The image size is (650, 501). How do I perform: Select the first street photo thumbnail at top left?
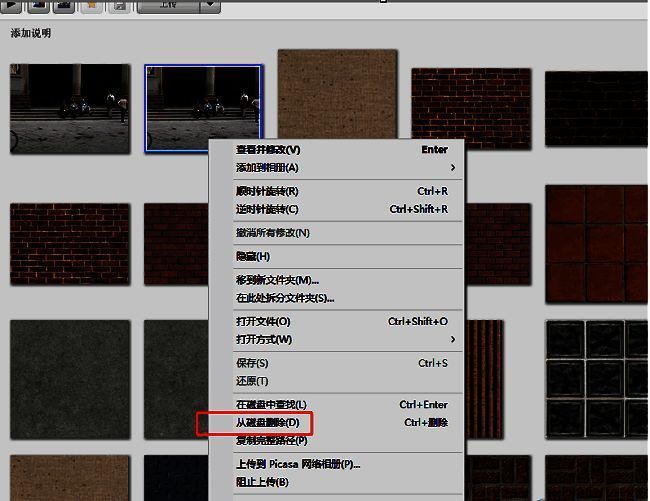pos(70,108)
